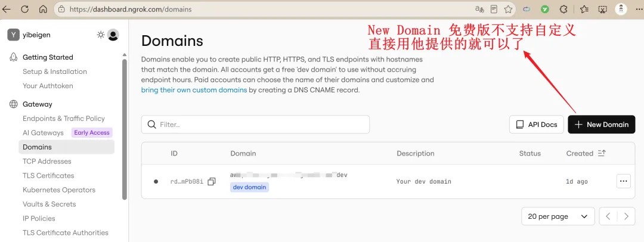Select Domains in sidebar

[x=67, y=147]
